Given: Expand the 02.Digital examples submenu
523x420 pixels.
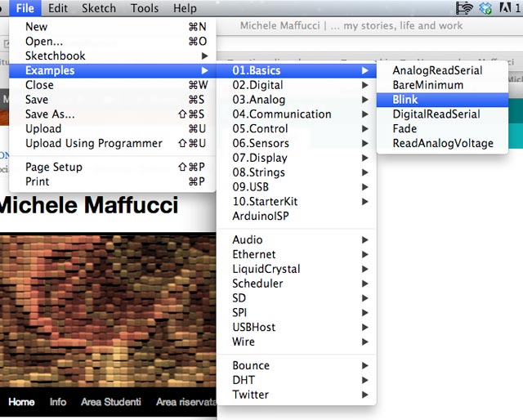Looking at the screenshot, I should coord(257,85).
